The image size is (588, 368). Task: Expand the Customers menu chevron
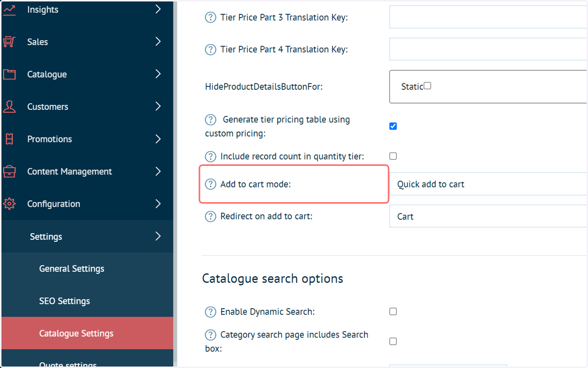point(158,106)
